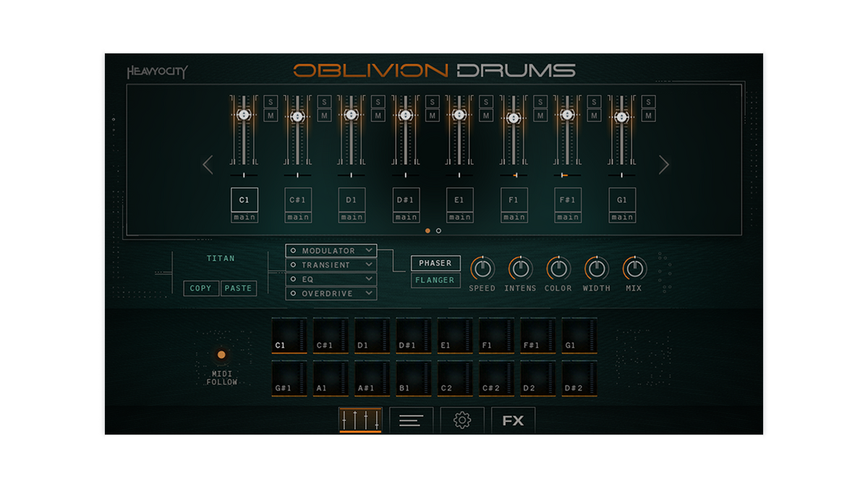Image resolution: width=868 pixels, height=488 pixels.
Task: Mute the C1 channel
Action: [270, 116]
